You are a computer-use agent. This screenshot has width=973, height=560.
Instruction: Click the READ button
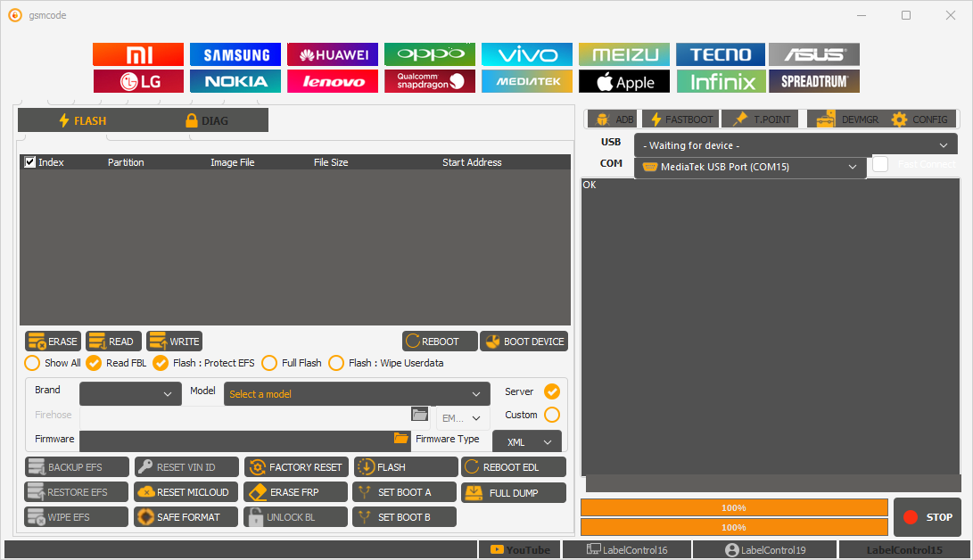click(113, 342)
